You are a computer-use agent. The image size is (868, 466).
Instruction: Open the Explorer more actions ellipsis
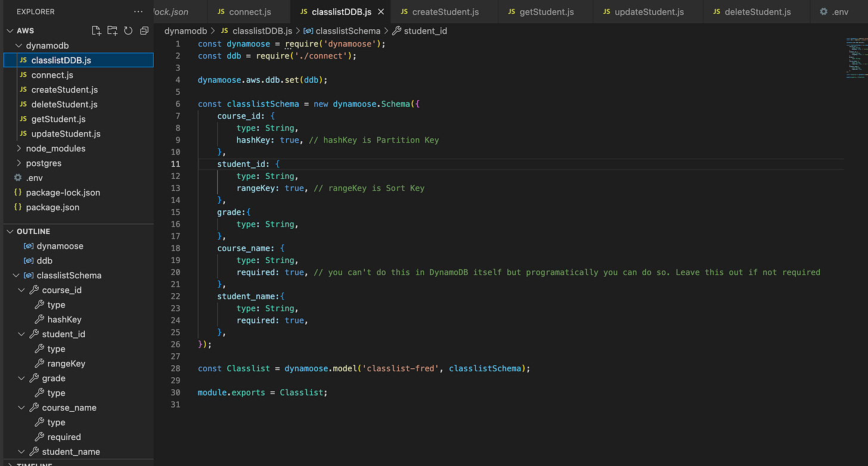point(138,12)
